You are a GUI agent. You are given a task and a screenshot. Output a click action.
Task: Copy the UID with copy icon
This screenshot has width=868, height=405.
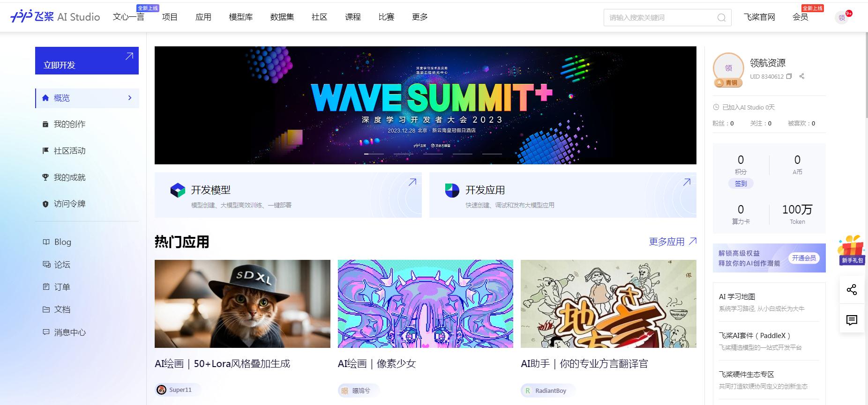pos(789,76)
